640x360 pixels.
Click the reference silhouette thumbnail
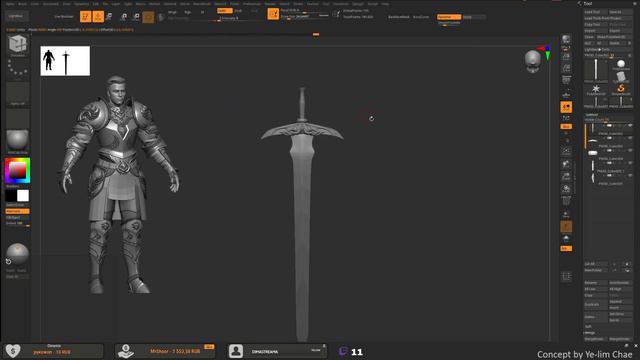click(65, 61)
